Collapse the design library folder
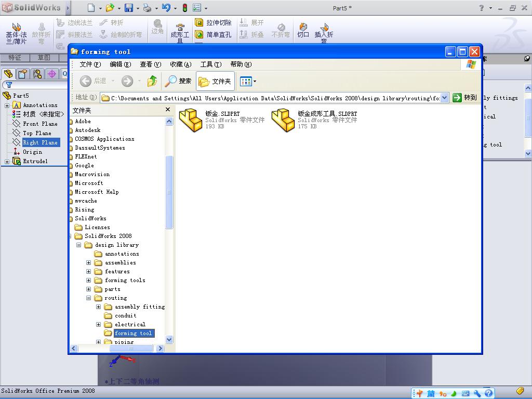Image resolution: width=532 pixels, height=399 pixels. pyautogui.click(x=79, y=245)
